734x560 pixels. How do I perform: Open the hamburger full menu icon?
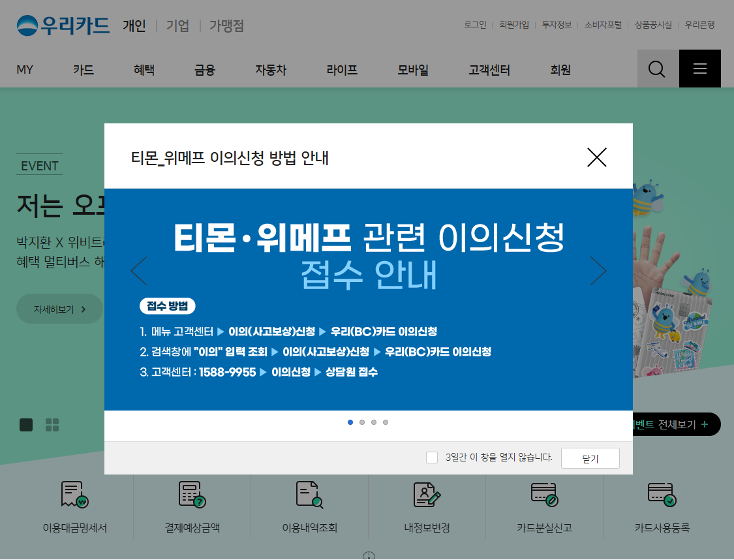pos(700,69)
